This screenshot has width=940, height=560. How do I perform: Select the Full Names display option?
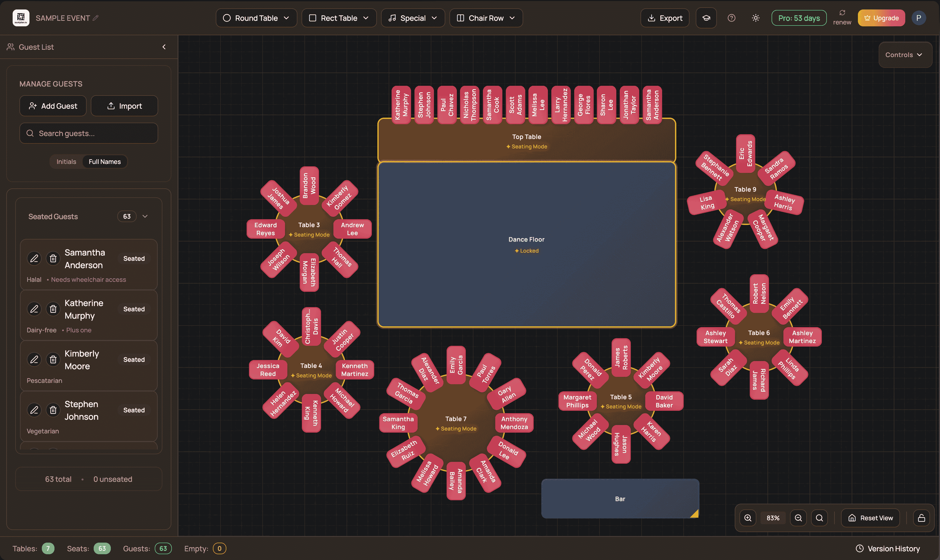pyautogui.click(x=105, y=162)
